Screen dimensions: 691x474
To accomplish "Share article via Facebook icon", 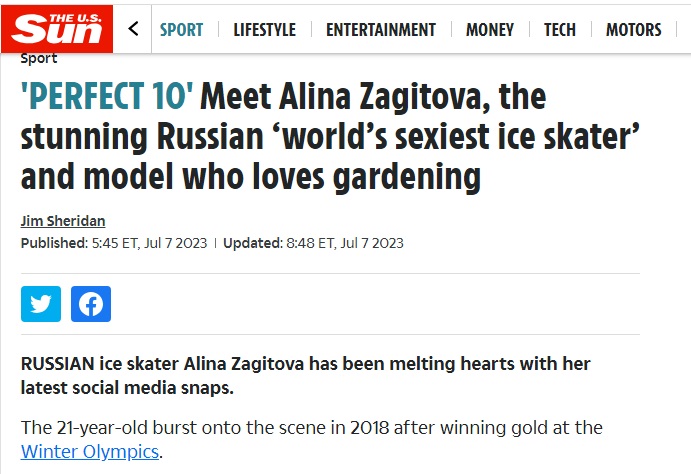I will pyautogui.click(x=91, y=304).
